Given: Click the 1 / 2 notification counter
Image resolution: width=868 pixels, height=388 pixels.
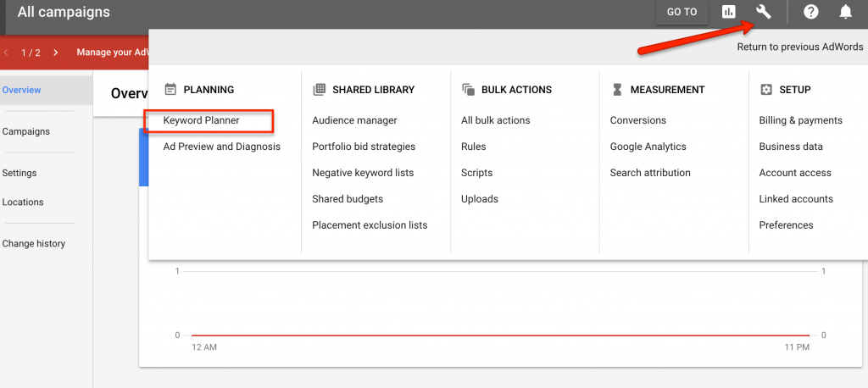Looking at the screenshot, I should tap(31, 53).
